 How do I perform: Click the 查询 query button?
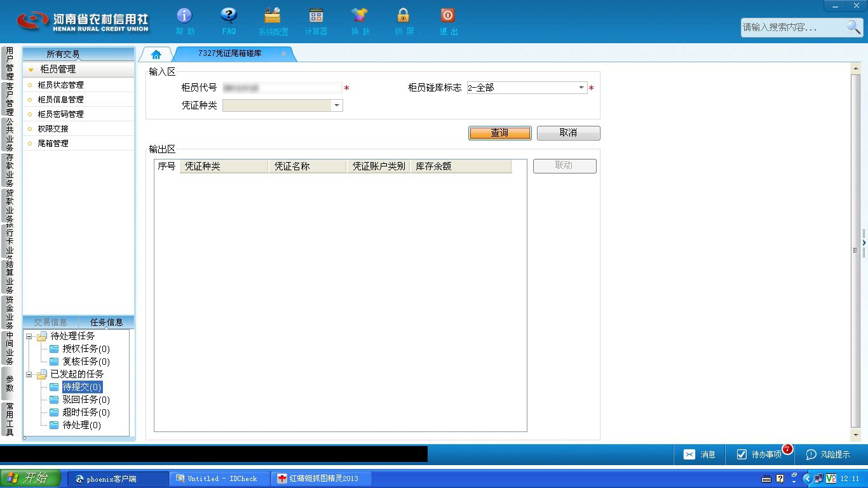(x=500, y=133)
